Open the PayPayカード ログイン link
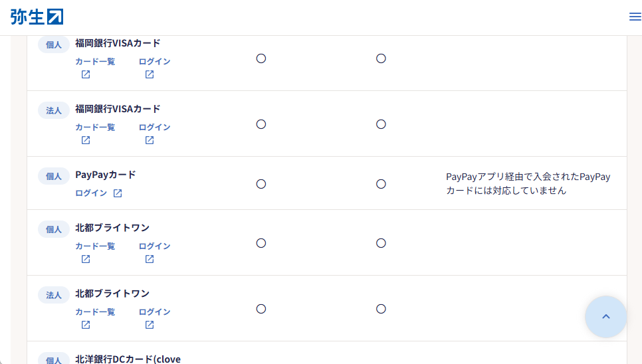Screen dimensions: 642x364 point(91,193)
